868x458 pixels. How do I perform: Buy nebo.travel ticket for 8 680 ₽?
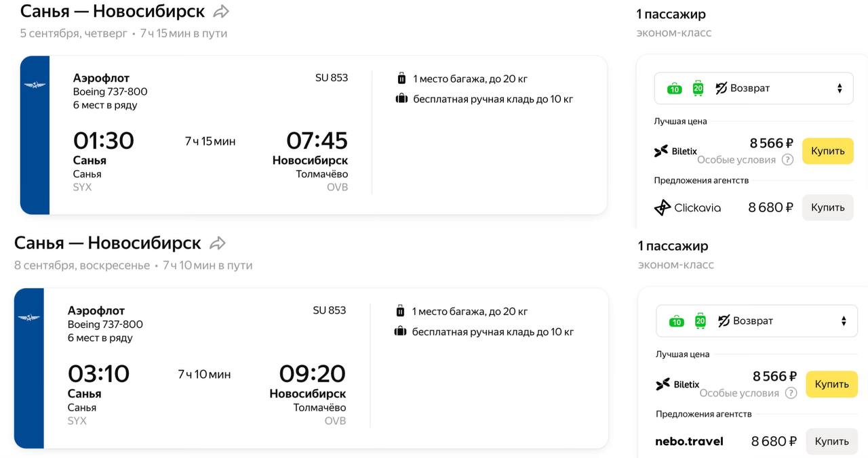pyautogui.click(x=831, y=441)
